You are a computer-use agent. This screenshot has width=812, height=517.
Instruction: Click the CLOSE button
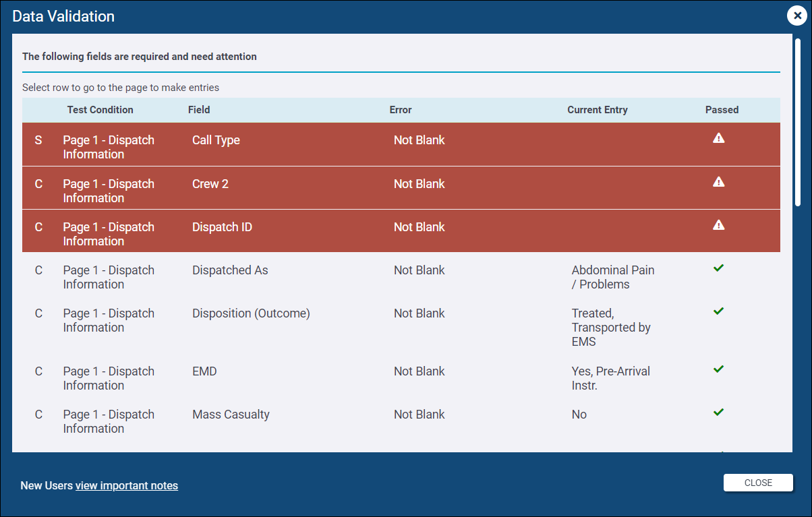(758, 483)
